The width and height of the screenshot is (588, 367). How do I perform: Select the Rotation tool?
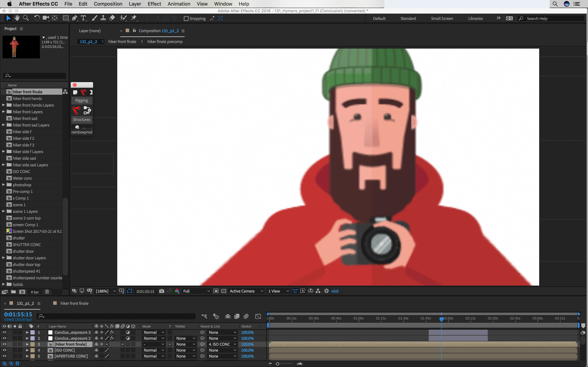point(37,18)
